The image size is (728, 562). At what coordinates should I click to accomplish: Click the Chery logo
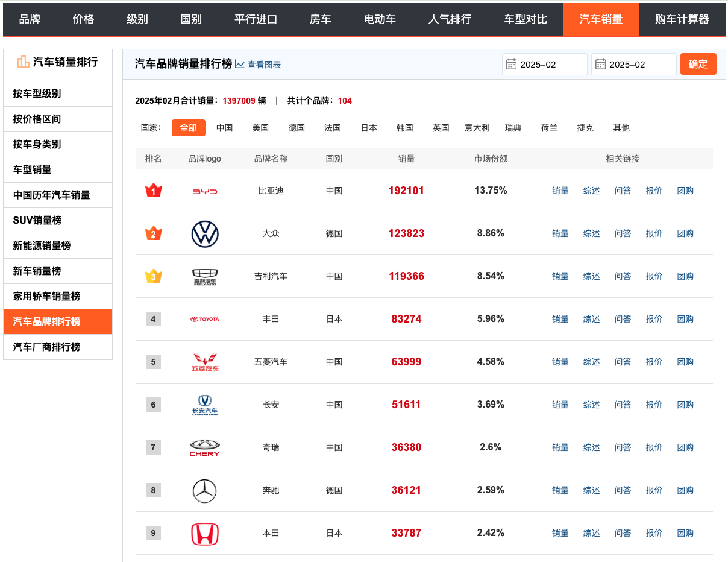pos(205,447)
